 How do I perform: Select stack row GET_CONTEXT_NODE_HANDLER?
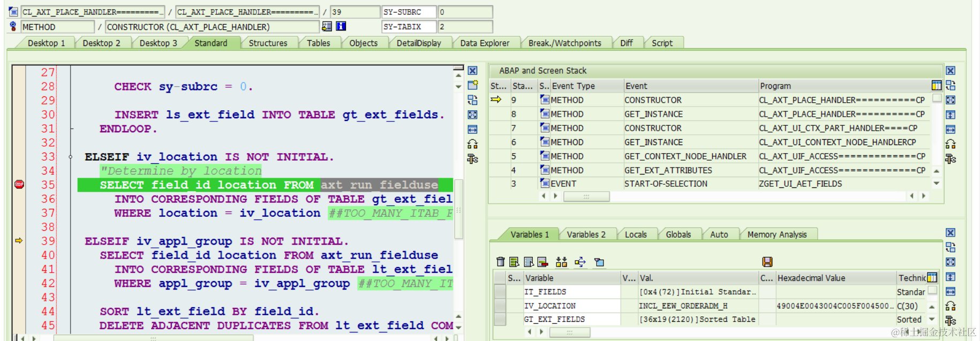pyautogui.click(x=710, y=156)
